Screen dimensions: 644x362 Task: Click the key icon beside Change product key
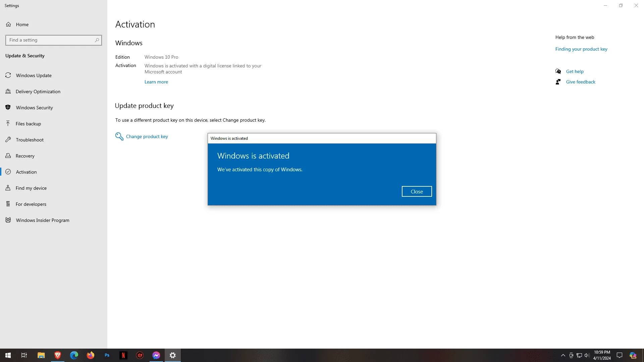[x=119, y=136]
